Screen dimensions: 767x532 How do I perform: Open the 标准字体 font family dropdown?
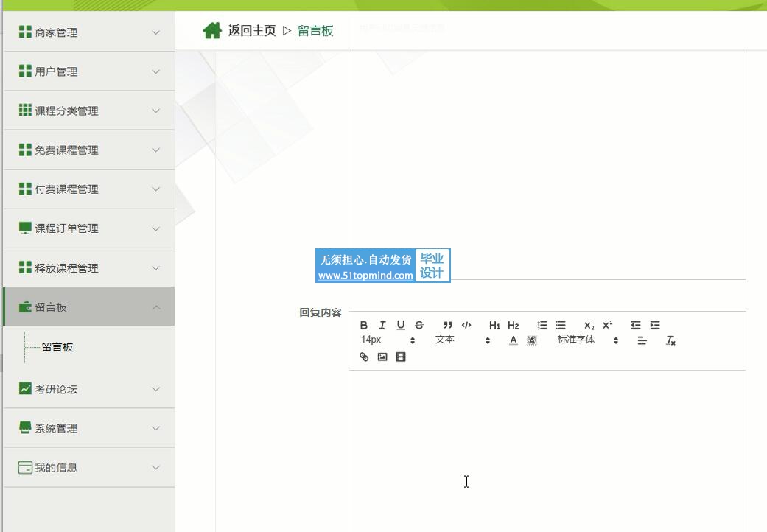coord(587,340)
